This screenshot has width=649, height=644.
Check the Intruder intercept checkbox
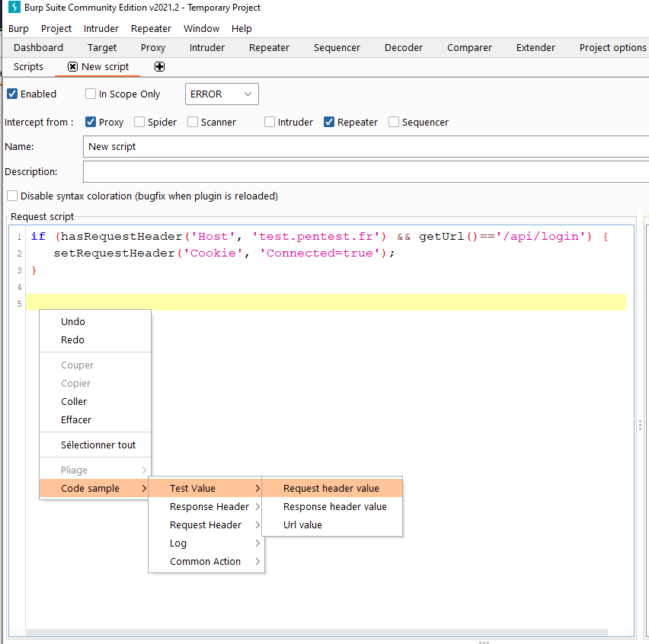[x=270, y=122]
